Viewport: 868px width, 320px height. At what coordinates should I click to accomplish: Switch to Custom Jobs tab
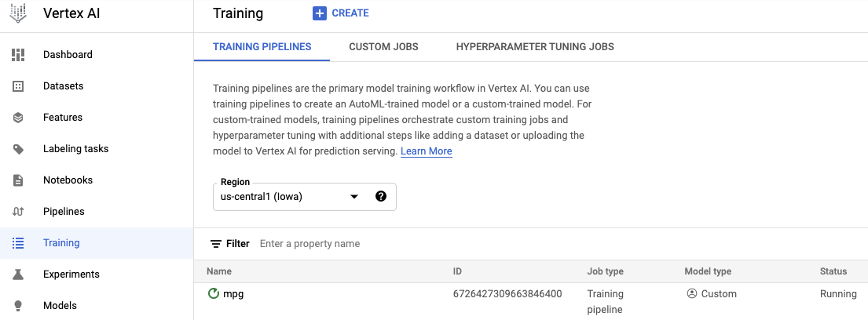point(383,47)
